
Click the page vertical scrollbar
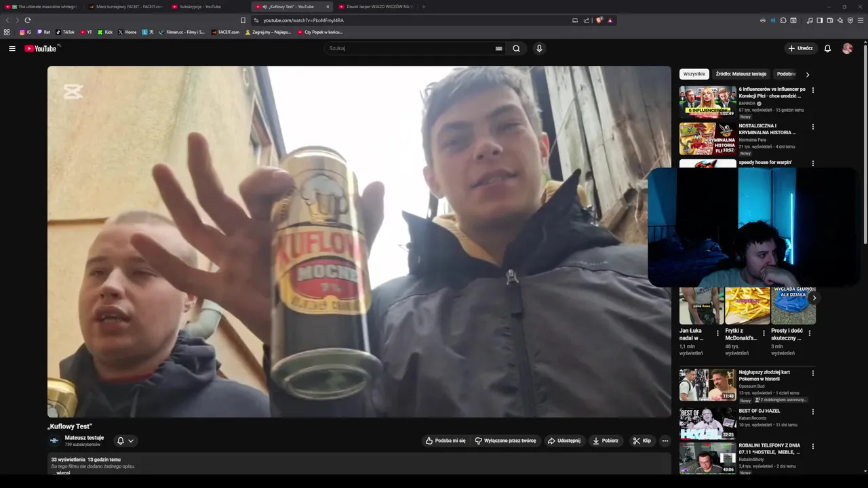click(865, 144)
